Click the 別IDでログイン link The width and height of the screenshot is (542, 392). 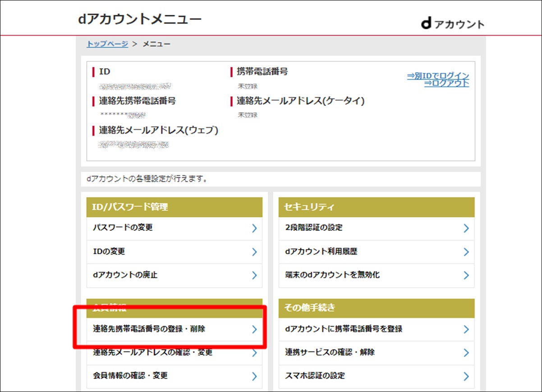[x=438, y=76]
